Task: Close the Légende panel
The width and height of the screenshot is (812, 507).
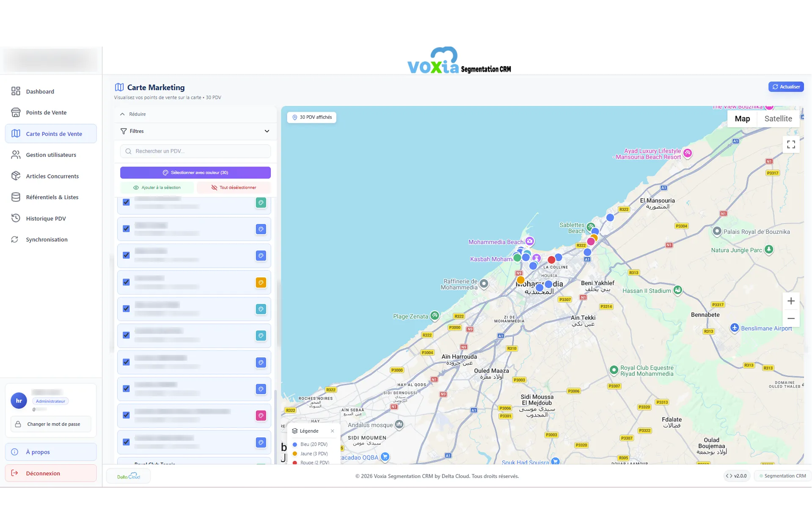Action: (x=332, y=431)
